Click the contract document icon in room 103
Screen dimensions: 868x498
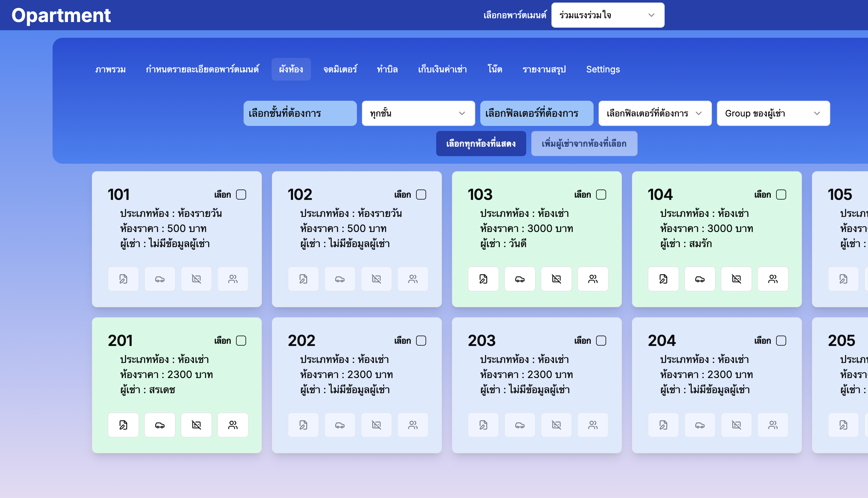point(483,279)
